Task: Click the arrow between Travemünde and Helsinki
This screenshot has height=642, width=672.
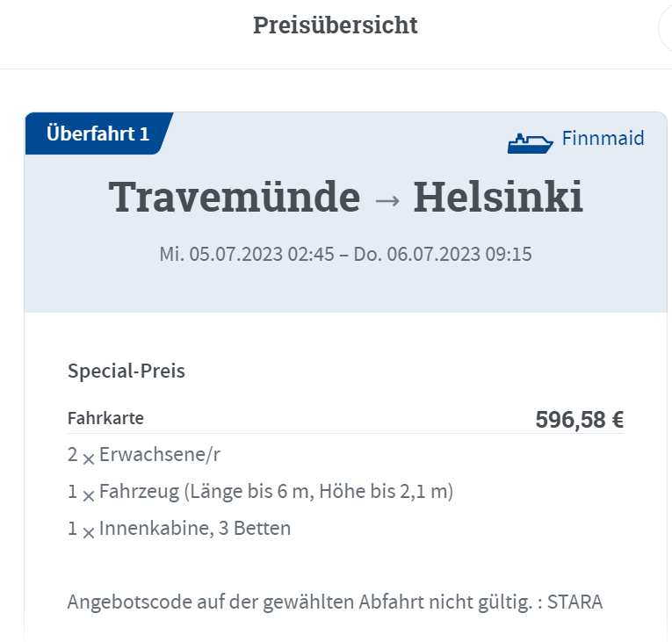Action: (387, 200)
